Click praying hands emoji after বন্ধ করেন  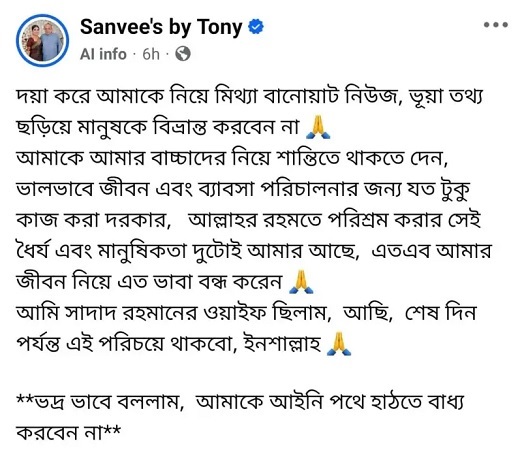click(301, 282)
